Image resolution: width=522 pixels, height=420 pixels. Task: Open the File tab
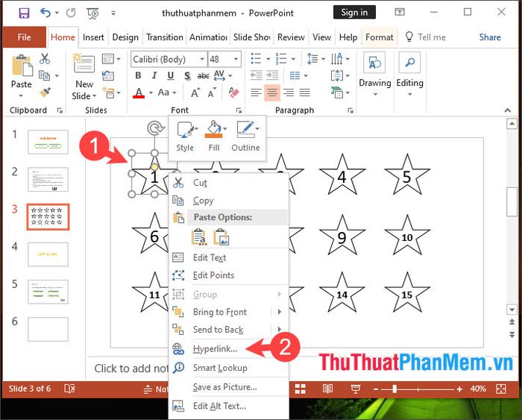tap(25, 37)
